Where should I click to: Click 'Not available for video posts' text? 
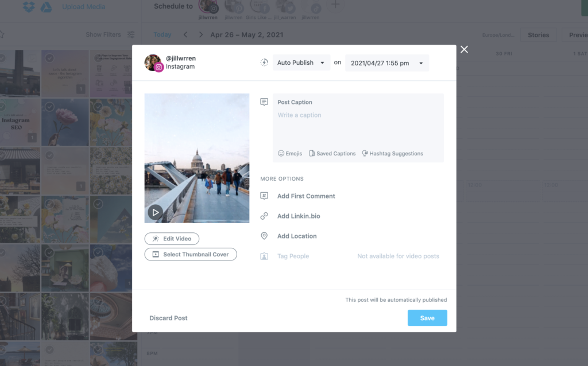pyautogui.click(x=399, y=256)
